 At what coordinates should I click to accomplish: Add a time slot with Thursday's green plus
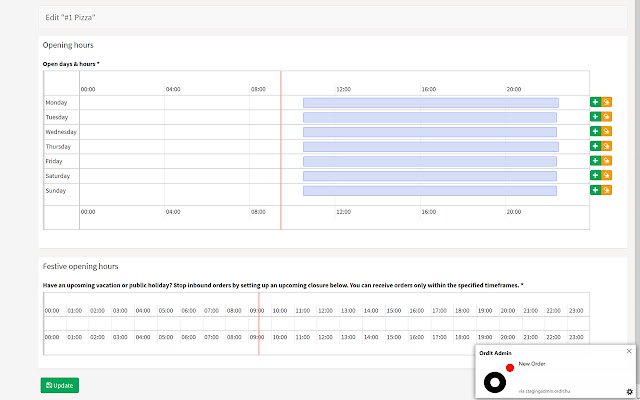[x=595, y=146]
